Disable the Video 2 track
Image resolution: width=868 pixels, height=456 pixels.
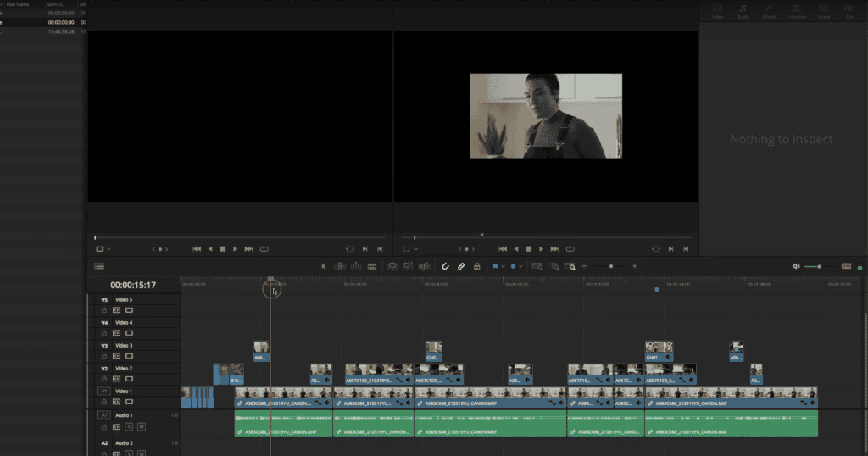coord(129,379)
